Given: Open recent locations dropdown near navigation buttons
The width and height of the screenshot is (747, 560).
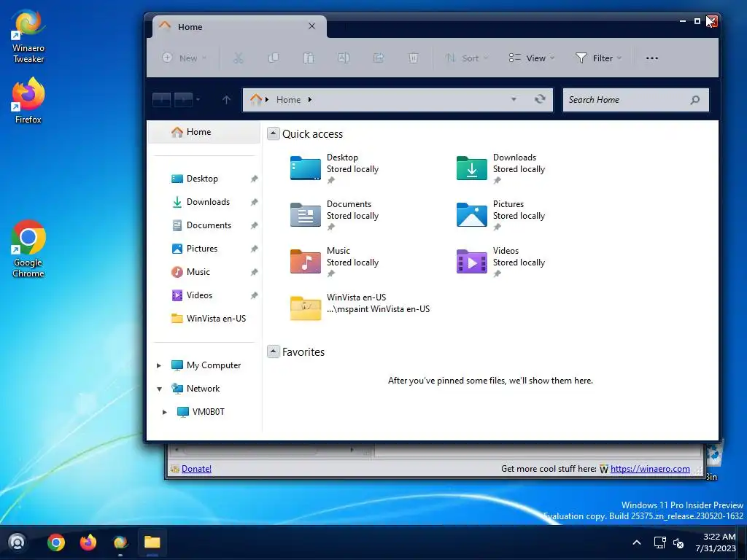Looking at the screenshot, I should coord(198,99).
